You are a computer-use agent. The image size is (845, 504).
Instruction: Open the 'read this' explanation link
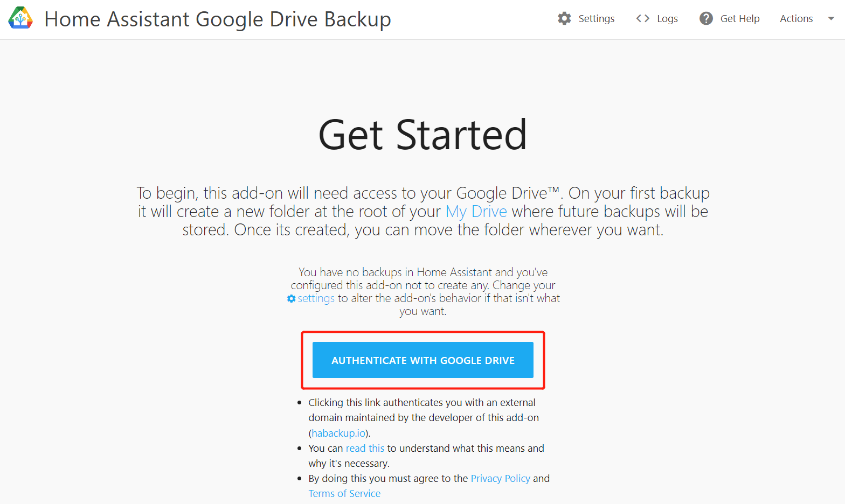coord(365,448)
